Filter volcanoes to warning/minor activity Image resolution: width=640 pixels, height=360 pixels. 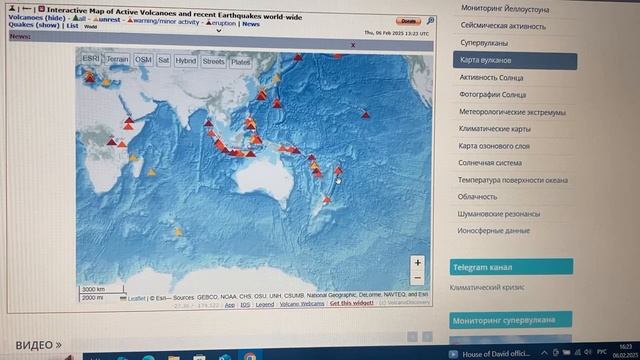pyautogui.click(x=163, y=21)
